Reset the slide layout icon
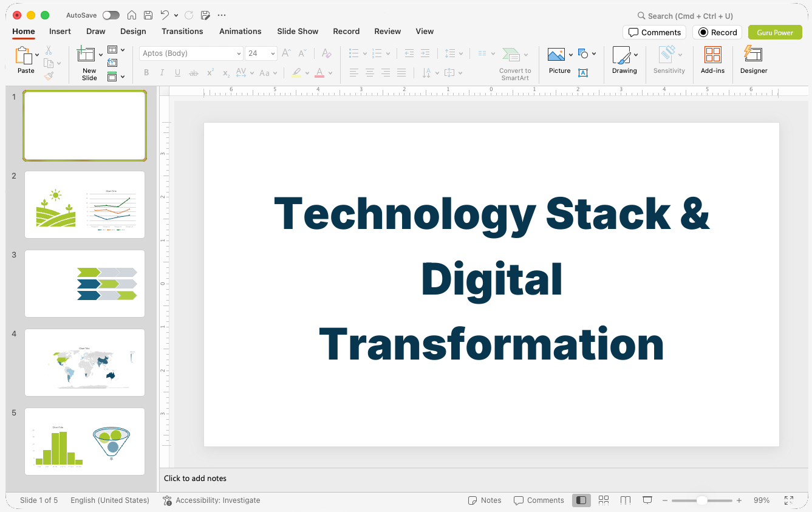 [112, 63]
